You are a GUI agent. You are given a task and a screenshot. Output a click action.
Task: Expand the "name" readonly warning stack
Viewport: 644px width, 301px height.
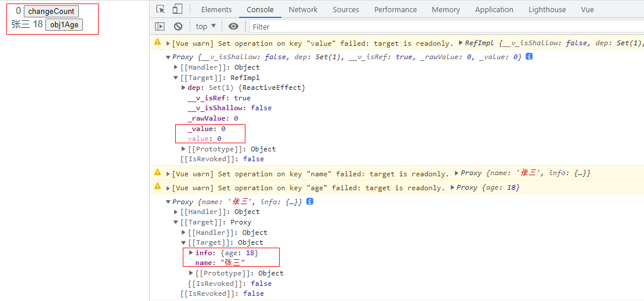[x=168, y=174]
